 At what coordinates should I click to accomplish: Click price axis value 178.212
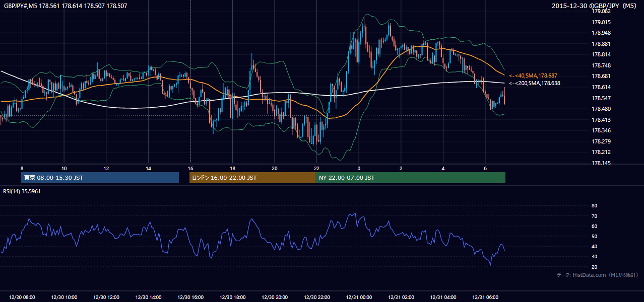[x=601, y=152]
